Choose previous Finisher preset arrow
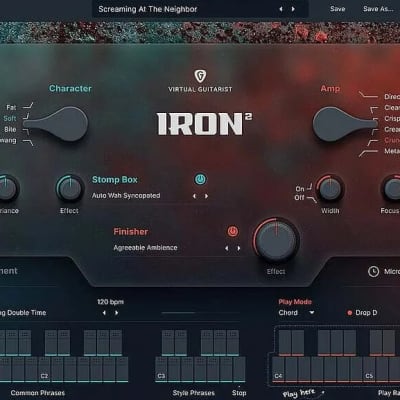Screen dimensions: 400x400 (227, 248)
